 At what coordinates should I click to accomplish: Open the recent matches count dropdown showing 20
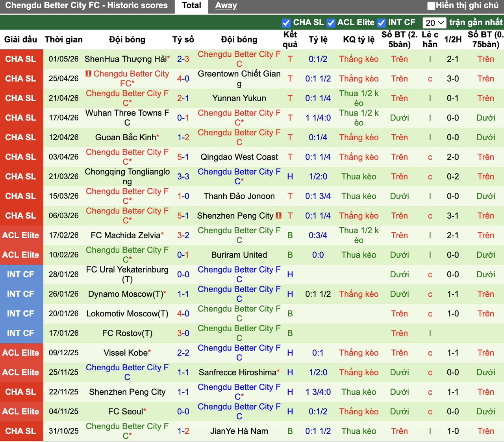point(434,23)
